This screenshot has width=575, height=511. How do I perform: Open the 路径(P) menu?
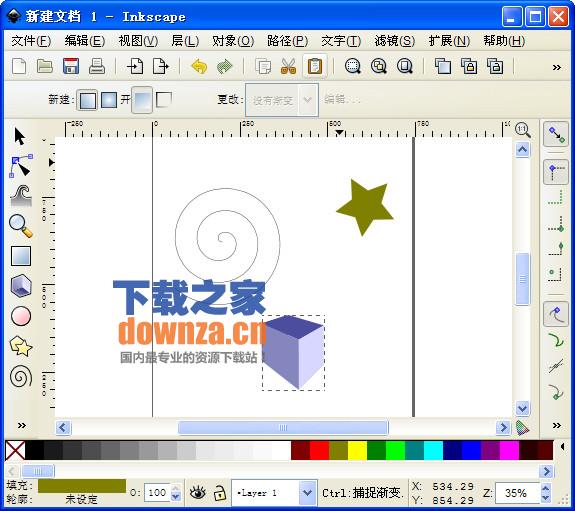click(288, 41)
